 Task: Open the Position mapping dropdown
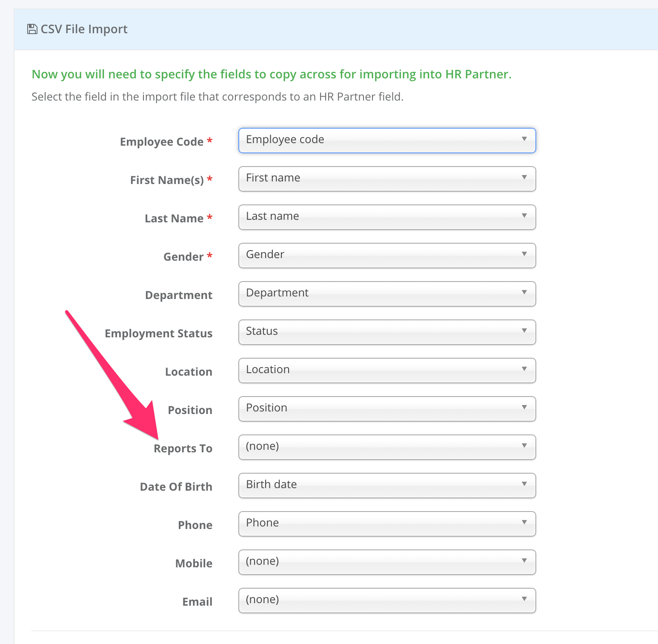(387, 409)
